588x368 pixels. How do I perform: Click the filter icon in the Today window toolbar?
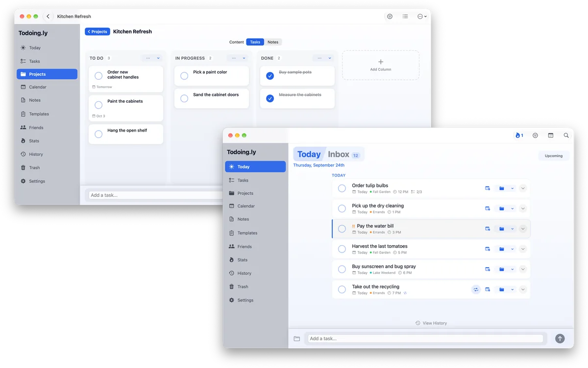tap(535, 135)
